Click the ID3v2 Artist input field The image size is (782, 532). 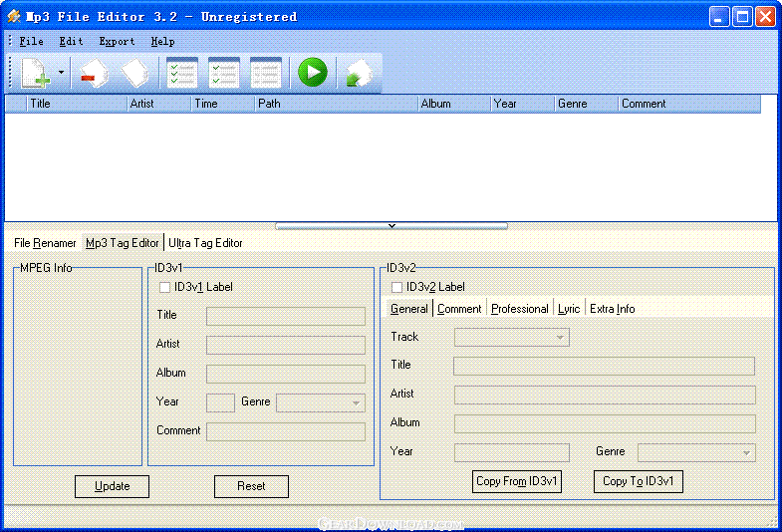[605, 395]
